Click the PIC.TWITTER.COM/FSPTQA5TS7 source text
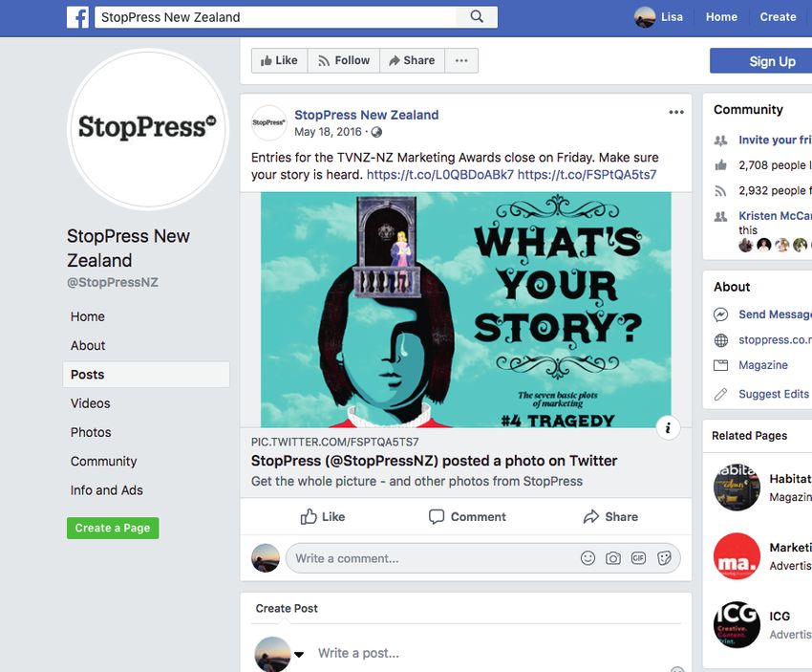This screenshot has height=672, width=812. (335, 442)
